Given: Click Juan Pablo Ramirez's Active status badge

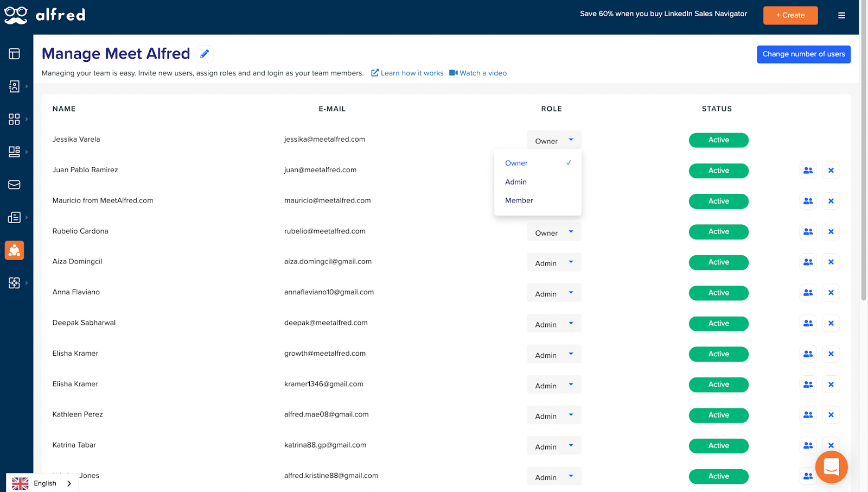Looking at the screenshot, I should [718, 171].
